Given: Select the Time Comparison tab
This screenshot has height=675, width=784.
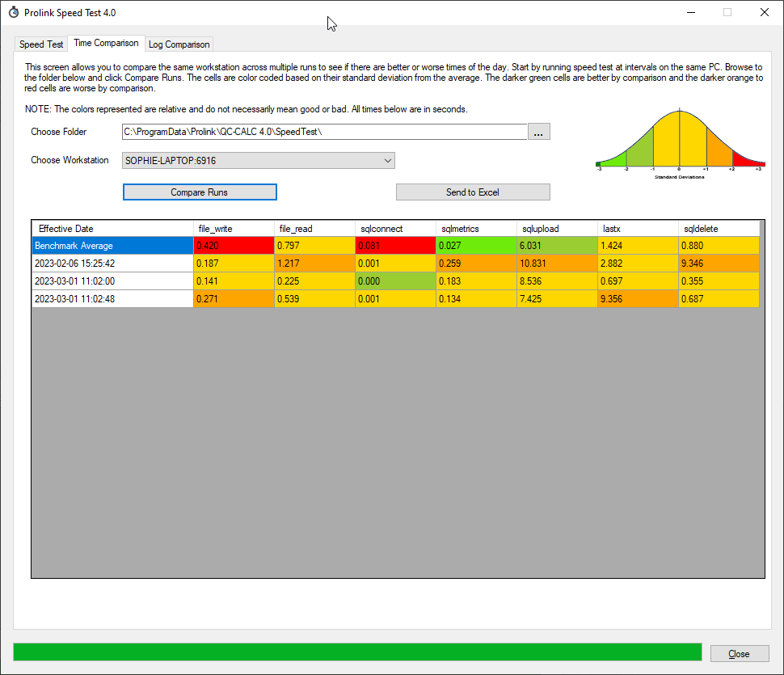Looking at the screenshot, I should pos(106,43).
